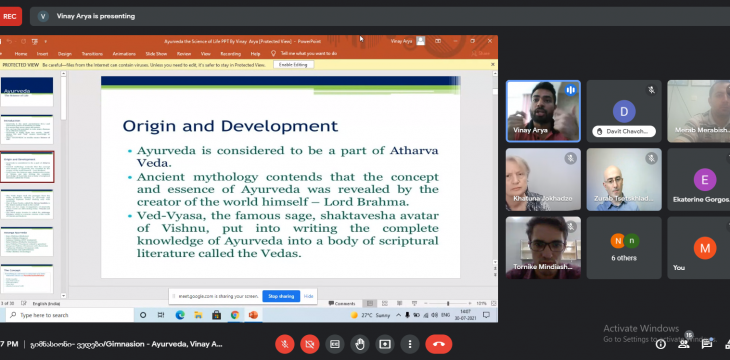Viewport: 730px width, 360px height.
Task: Click Enable Editing in Protected View bar
Action: pos(293,65)
